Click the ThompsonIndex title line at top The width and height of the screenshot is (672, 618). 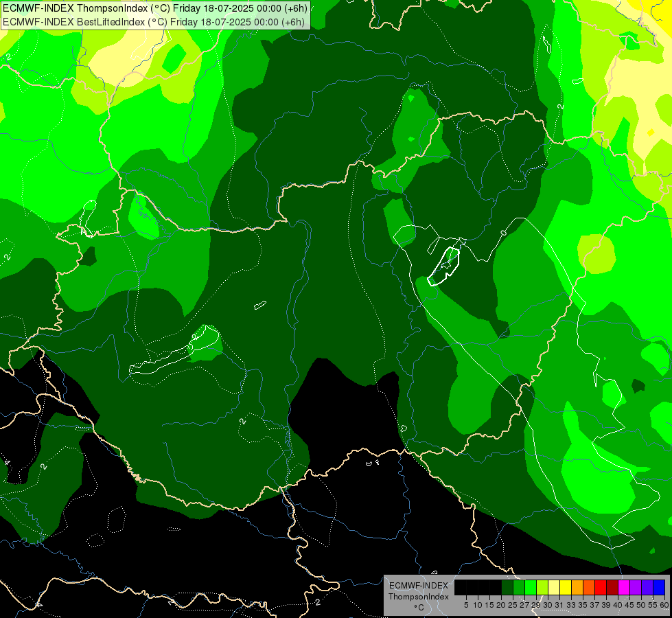point(155,8)
